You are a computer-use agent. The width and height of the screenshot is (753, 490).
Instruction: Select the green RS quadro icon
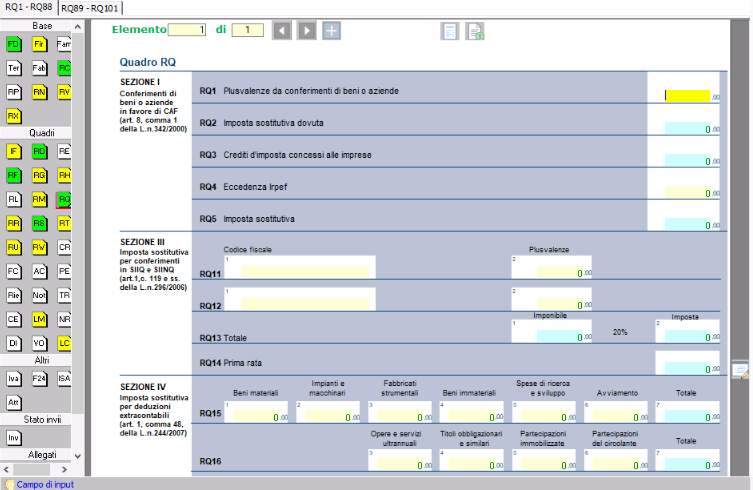39,223
